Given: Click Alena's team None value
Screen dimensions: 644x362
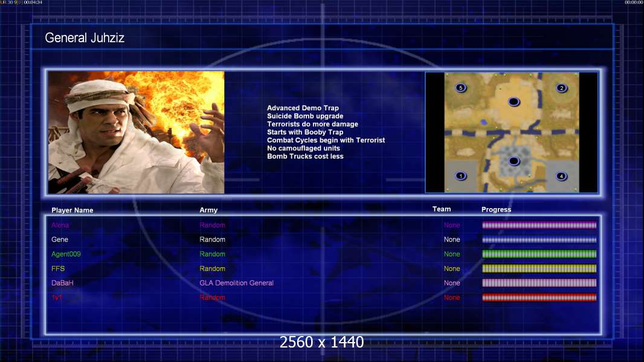Looking at the screenshot, I should click(x=452, y=225).
